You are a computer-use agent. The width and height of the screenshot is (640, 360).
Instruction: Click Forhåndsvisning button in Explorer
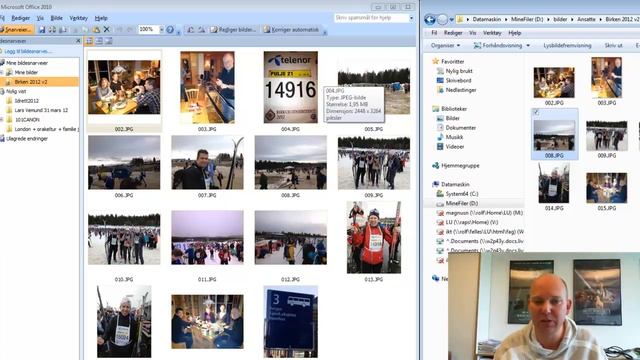point(498,45)
